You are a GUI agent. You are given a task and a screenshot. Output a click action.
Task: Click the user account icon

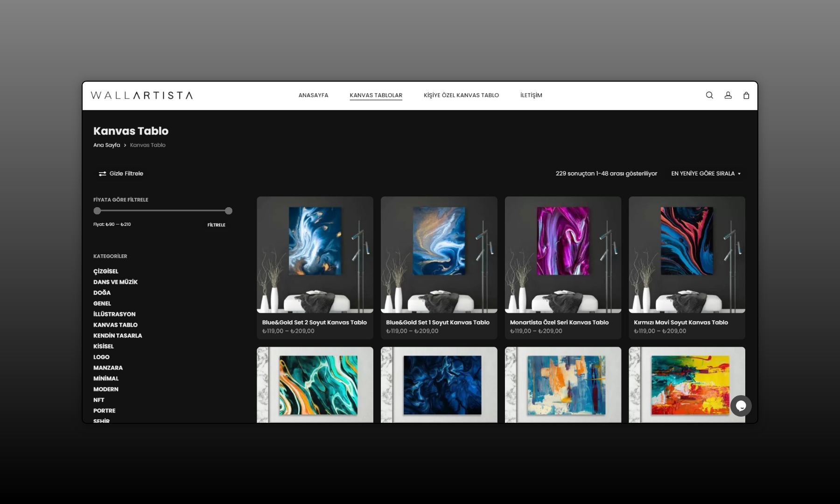tap(728, 95)
